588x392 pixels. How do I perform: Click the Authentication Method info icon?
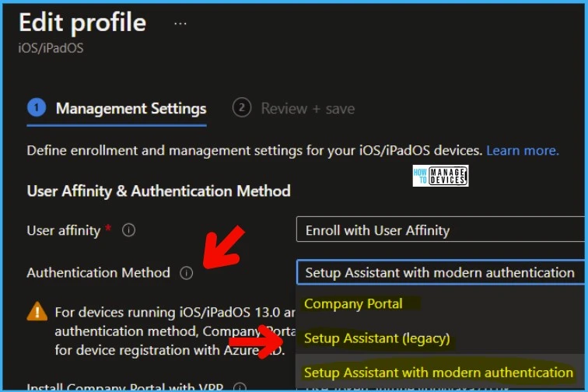(x=187, y=273)
